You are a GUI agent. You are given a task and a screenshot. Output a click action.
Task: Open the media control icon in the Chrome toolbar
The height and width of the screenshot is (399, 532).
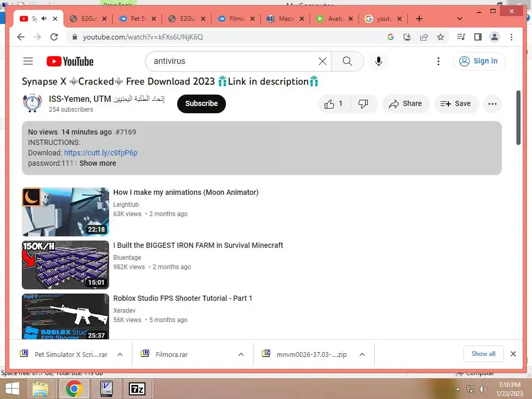coord(461,37)
